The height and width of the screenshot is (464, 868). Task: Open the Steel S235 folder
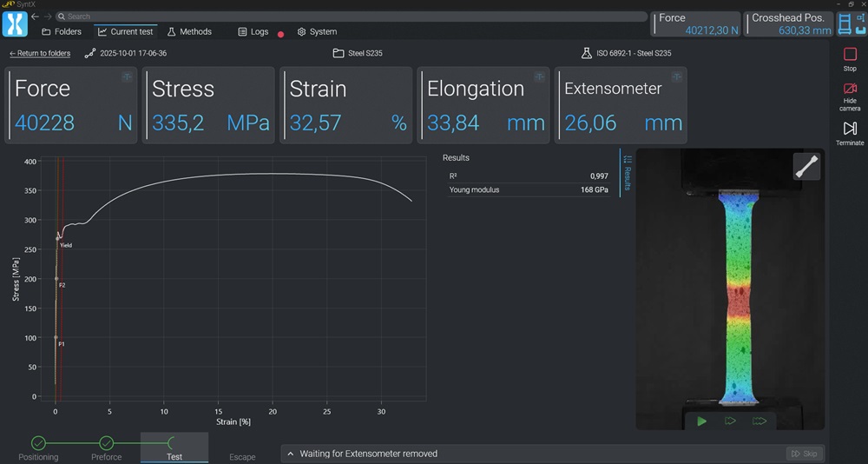358,53
